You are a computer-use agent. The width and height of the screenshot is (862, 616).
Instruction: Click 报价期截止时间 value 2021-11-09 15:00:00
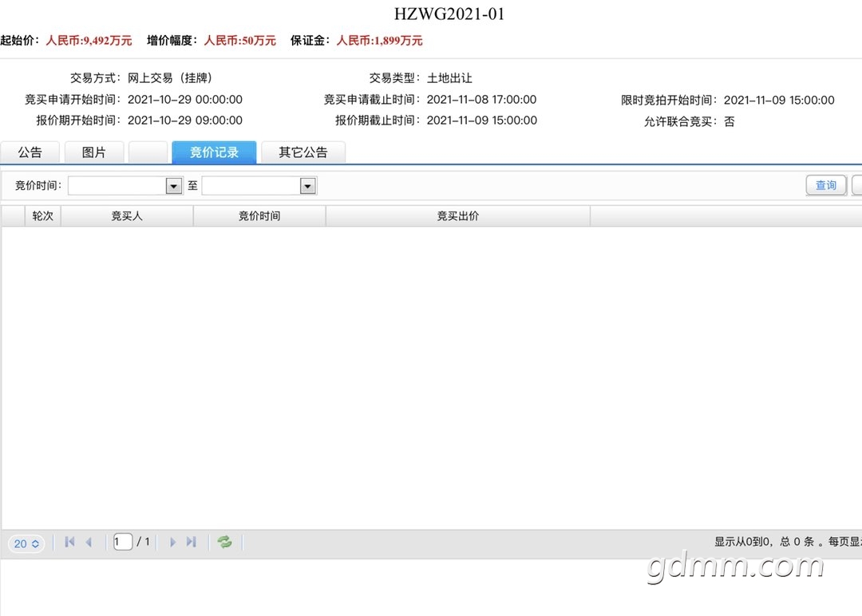point(482,120)
